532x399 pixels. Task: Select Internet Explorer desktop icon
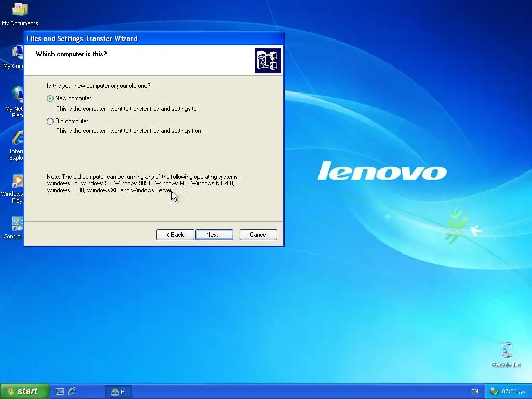[16, 146]
